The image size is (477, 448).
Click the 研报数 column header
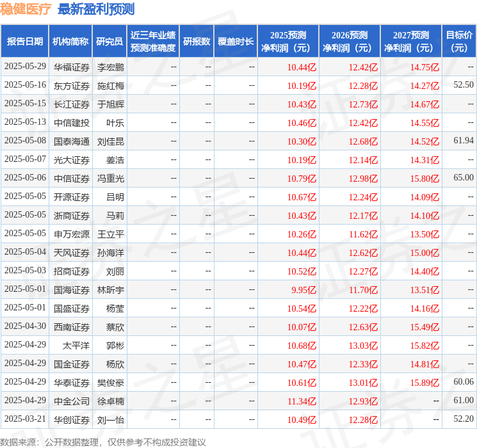pos(197,42)
